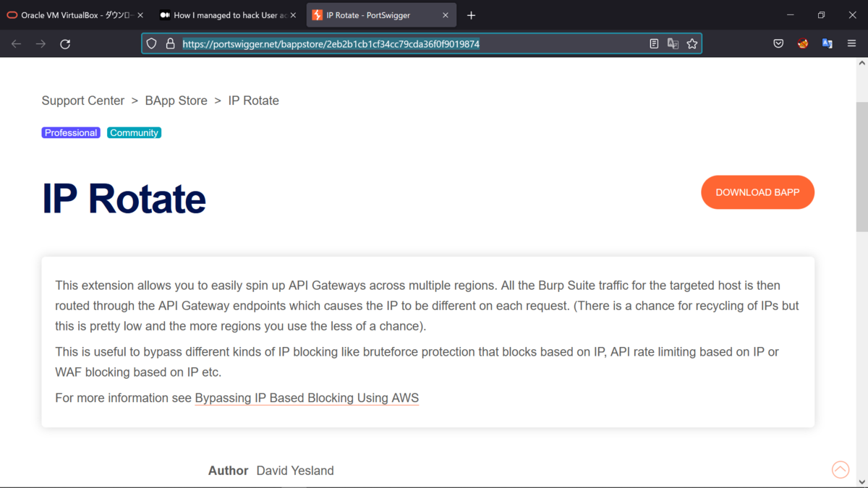Minimize the Firefox window

point(791,15)
